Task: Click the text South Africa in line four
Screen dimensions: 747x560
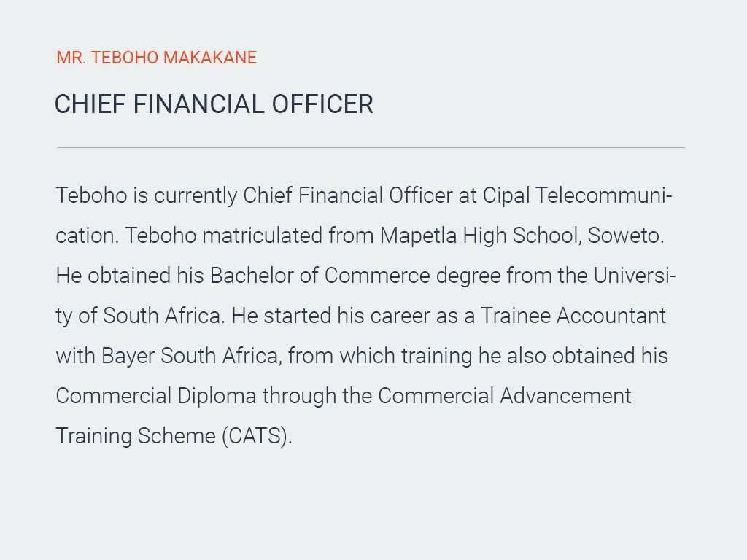Action: pos(161,315)
